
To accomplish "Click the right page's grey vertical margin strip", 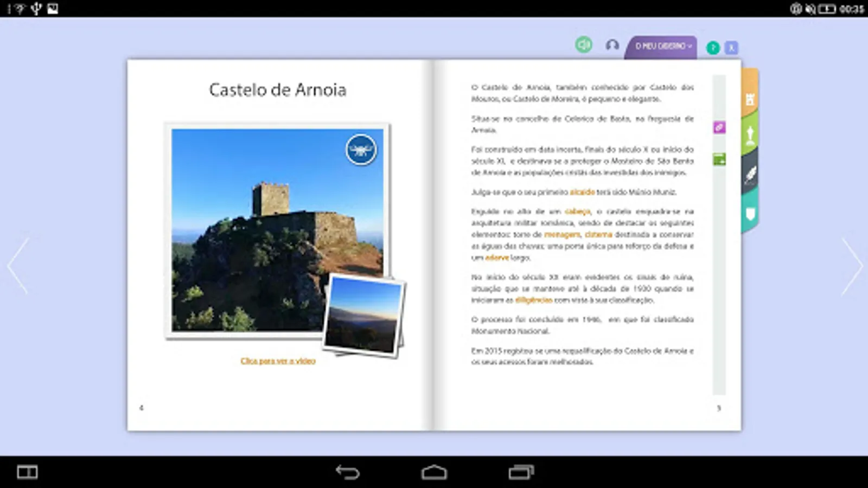I will [719, 235].
